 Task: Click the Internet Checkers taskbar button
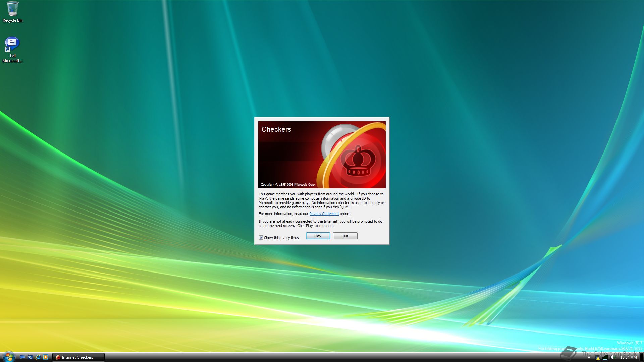point(78,357)
